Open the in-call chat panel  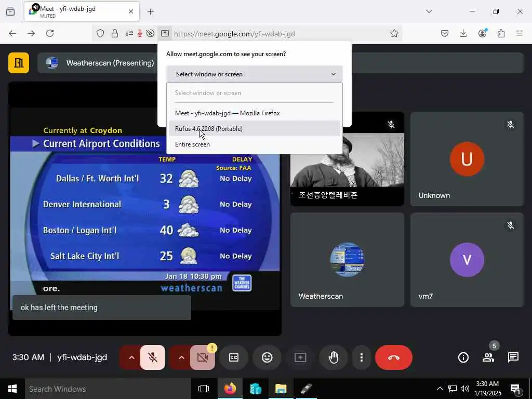tap(513, 357)
